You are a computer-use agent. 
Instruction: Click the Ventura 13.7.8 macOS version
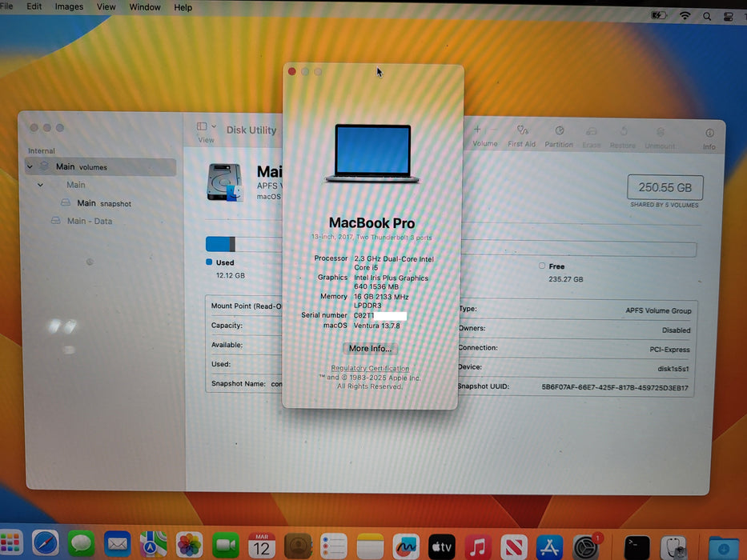point(376,326)
